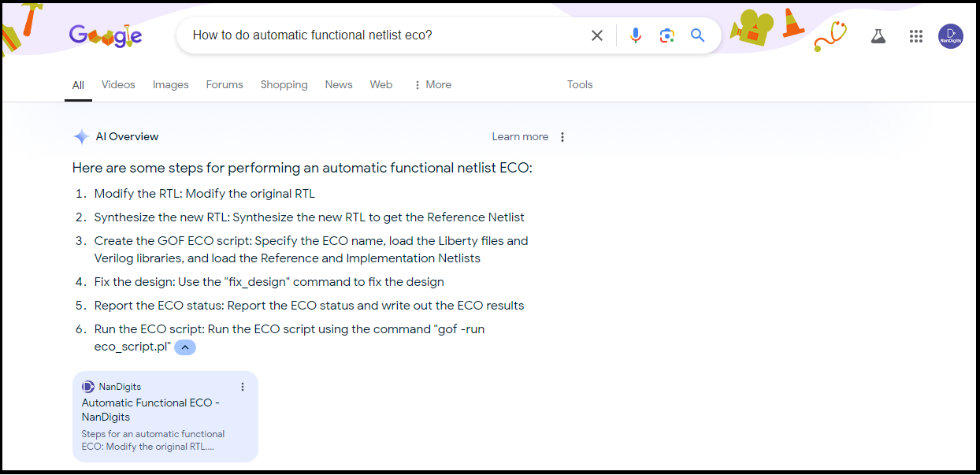980x475 pixels.
Task: Open the Google apps grid
Action: point(915,36)
